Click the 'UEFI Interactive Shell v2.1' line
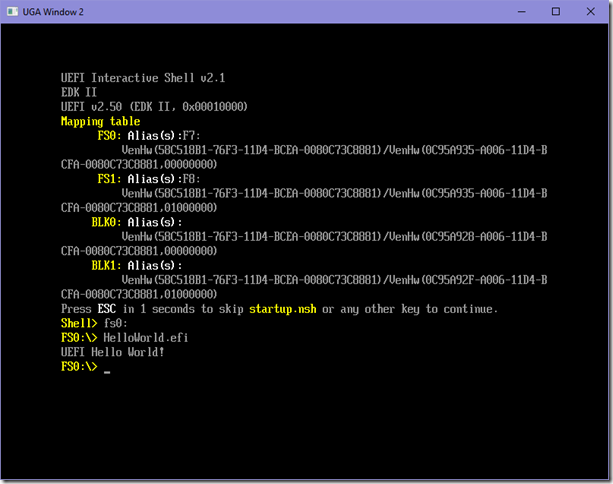 coord(143,78)
